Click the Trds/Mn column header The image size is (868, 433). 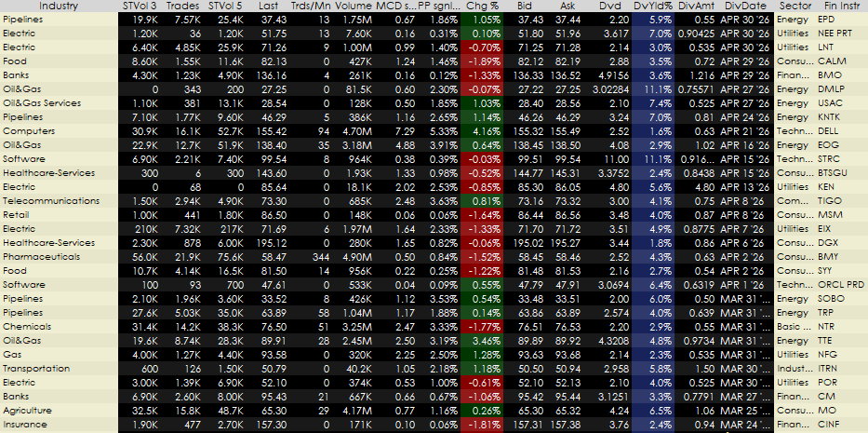pos(311,7)
